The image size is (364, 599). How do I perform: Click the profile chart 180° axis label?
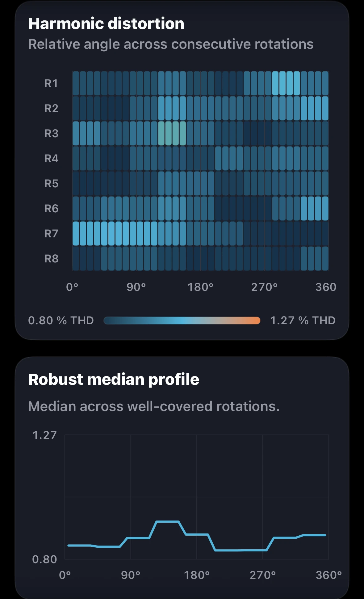point(197,576)
